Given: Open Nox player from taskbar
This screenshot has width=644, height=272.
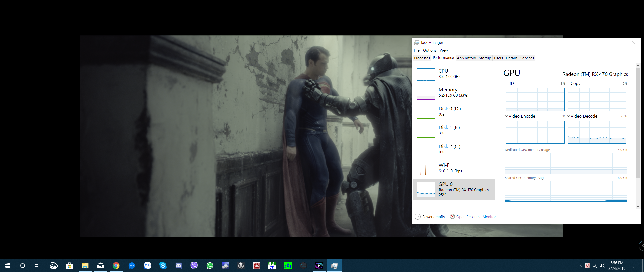Looking at the screenshot, I should 303,266.
